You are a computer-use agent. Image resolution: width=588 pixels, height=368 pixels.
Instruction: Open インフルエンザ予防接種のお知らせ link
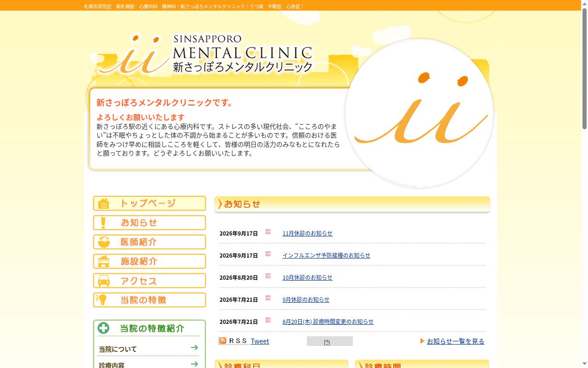point(326,255)
